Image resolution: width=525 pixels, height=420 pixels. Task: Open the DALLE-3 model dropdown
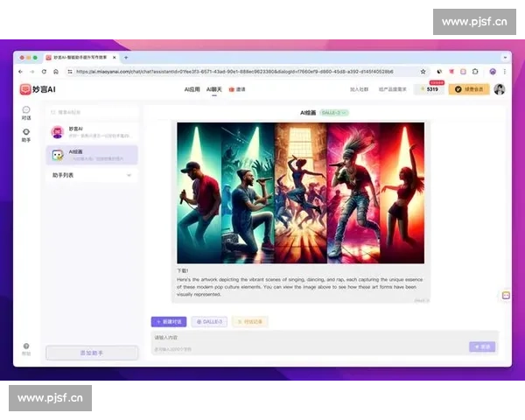pyautogui.click(x=334, y=113)
